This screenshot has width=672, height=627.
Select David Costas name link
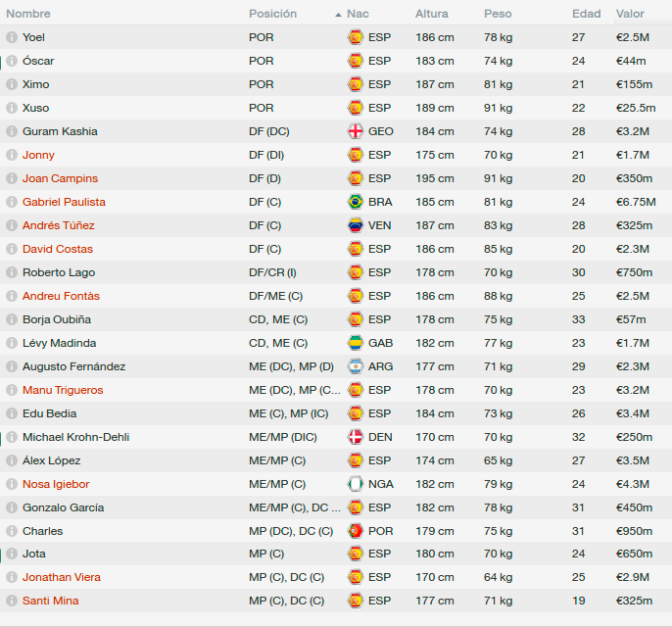58,249
